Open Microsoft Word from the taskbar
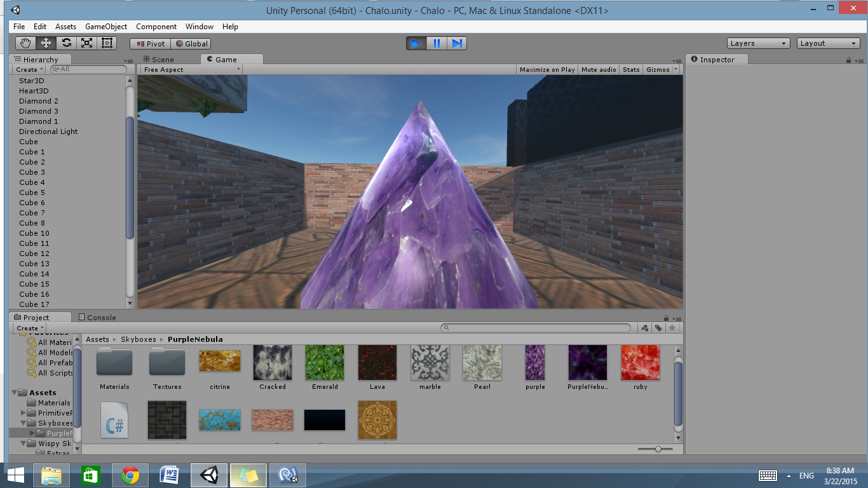This screenshot has width=868, height=488. (x=170, y=475)
